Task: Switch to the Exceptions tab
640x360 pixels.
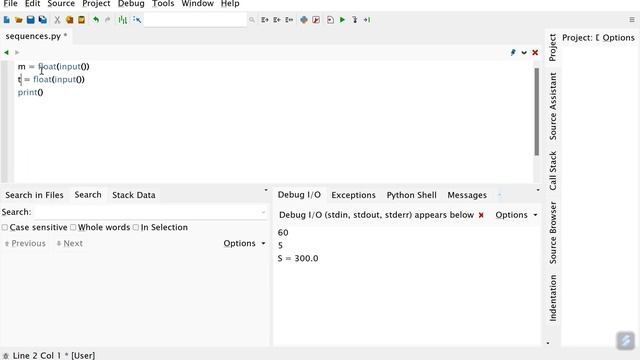Action: [x=353, y=195]
